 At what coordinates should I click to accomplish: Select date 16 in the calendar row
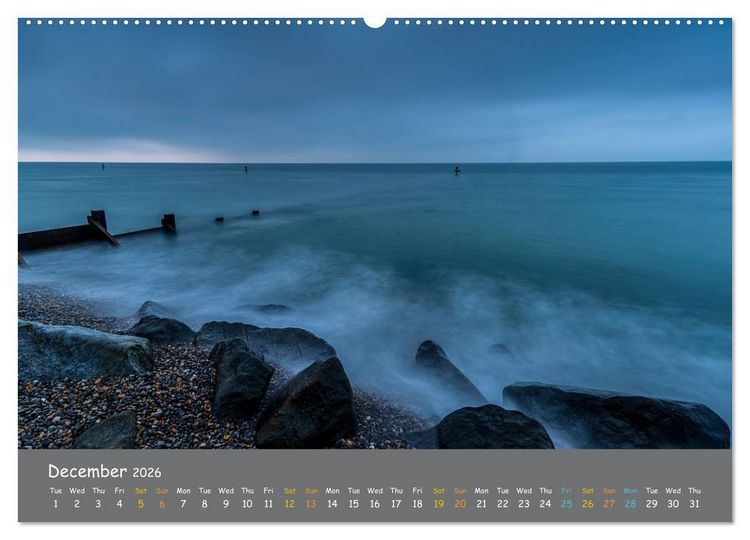coord(375,504)
